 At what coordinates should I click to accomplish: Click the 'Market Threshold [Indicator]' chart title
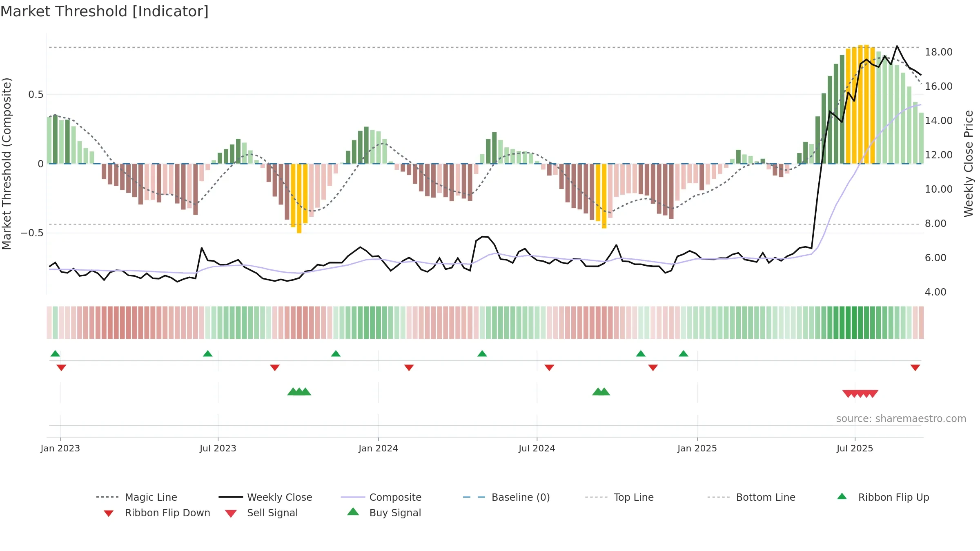coord(105,11)
